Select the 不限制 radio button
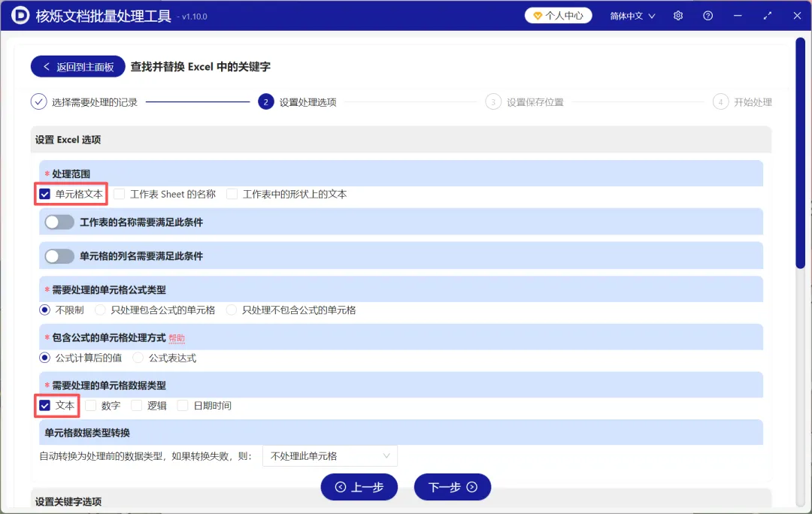Screen dimensions: 812x514 pos(44,310)
